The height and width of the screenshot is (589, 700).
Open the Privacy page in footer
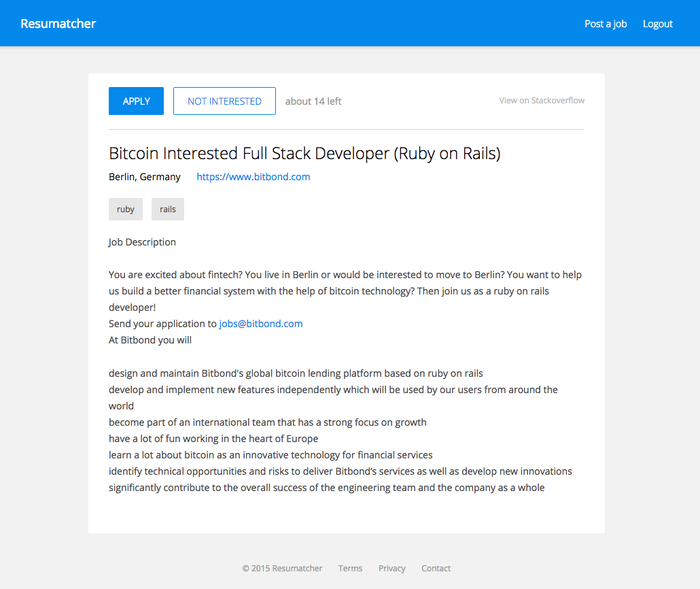pos(392,569)
